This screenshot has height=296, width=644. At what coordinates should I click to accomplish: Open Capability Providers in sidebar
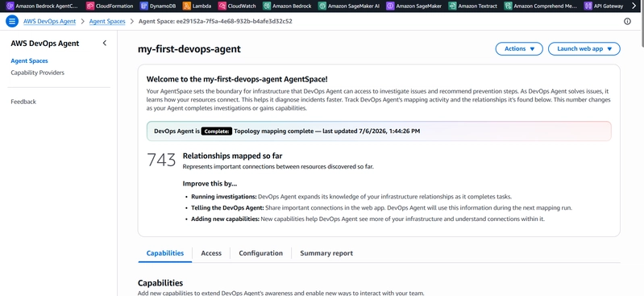[x=37, y=73]
